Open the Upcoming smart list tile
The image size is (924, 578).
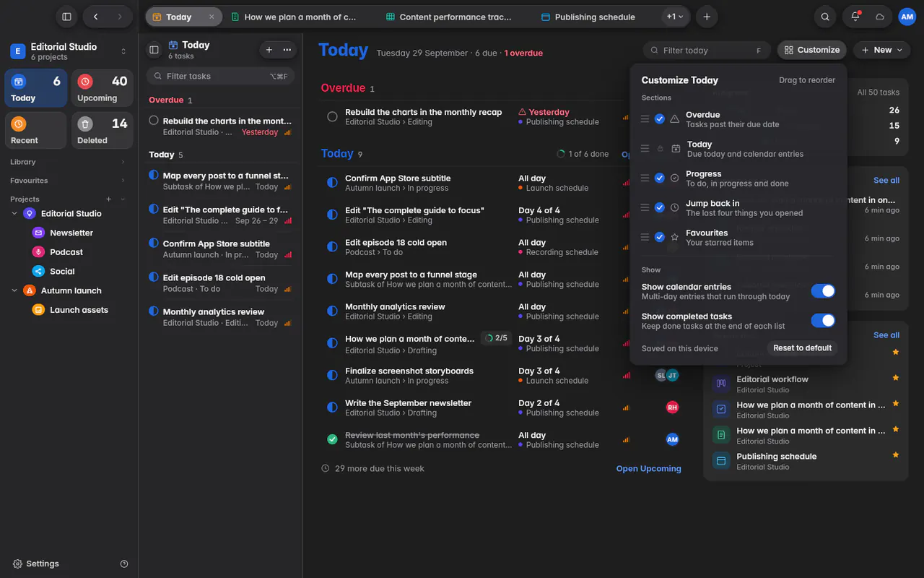(x=103, y=88)
